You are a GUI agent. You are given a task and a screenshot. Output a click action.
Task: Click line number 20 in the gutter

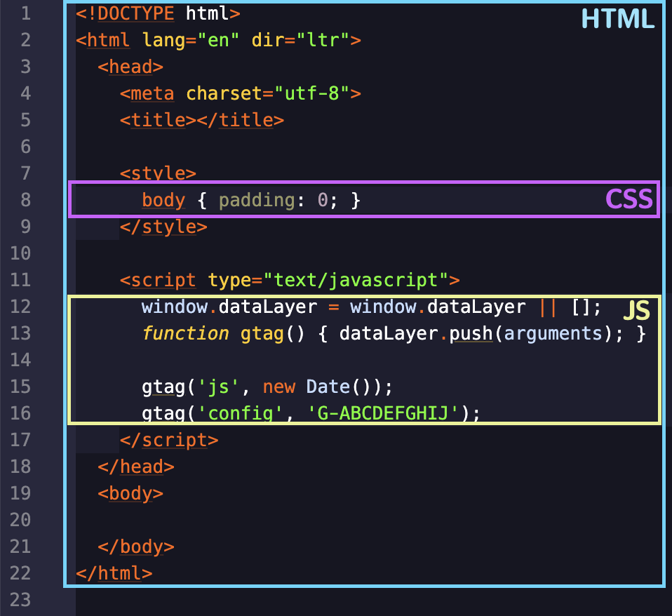(x=20, y=520)
